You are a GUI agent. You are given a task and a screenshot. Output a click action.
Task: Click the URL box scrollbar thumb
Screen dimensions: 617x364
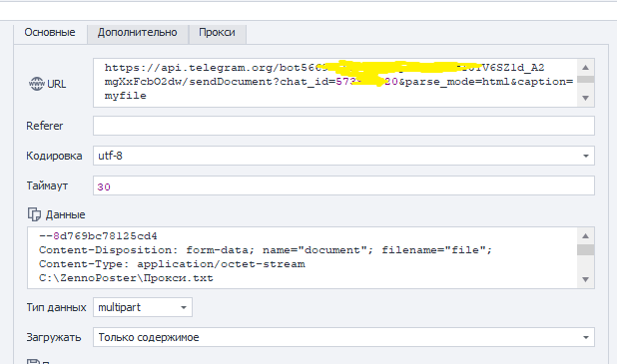point(585,79)
